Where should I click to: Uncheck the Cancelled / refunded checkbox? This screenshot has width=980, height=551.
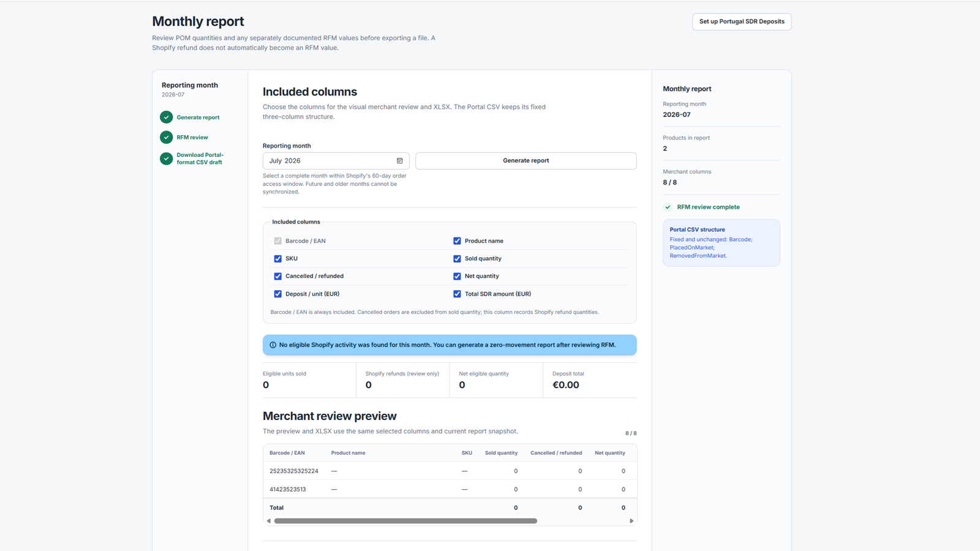[x=278, y=276]
